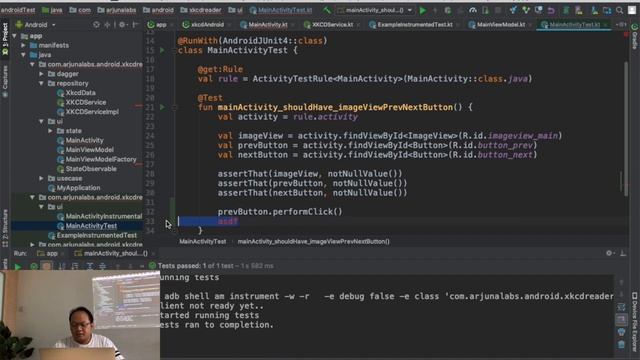Select XKCDServiceImpl in project tree
Image resolution: width=640 pixels, height=360 pixels.
[88, 112]
